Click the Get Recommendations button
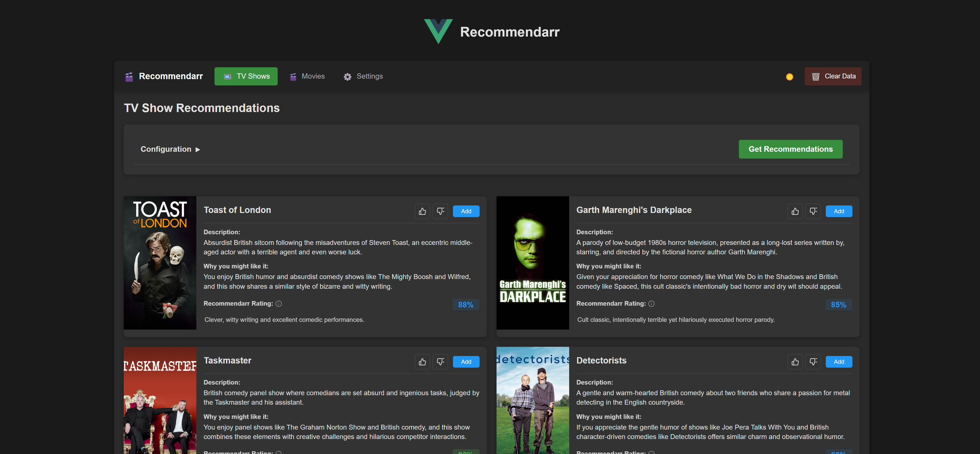The width and height of the screenshot is (980, 454). (790, 149)
